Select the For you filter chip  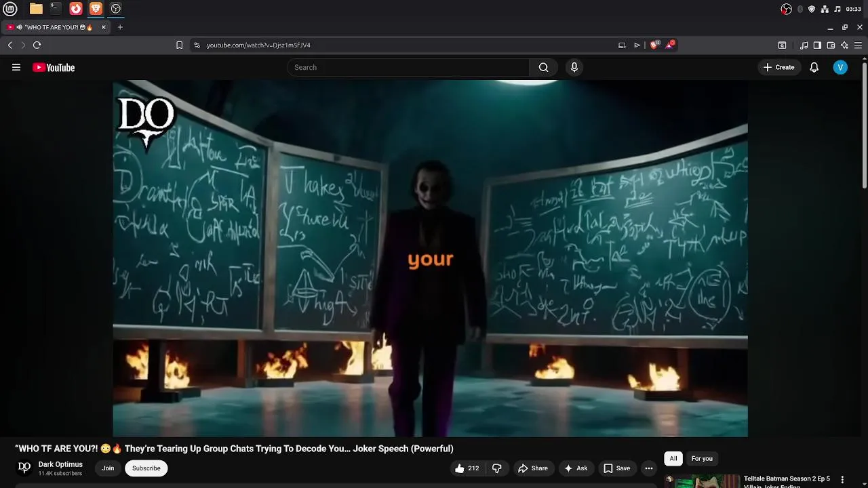pyautogui.click(x=702, y=459)
